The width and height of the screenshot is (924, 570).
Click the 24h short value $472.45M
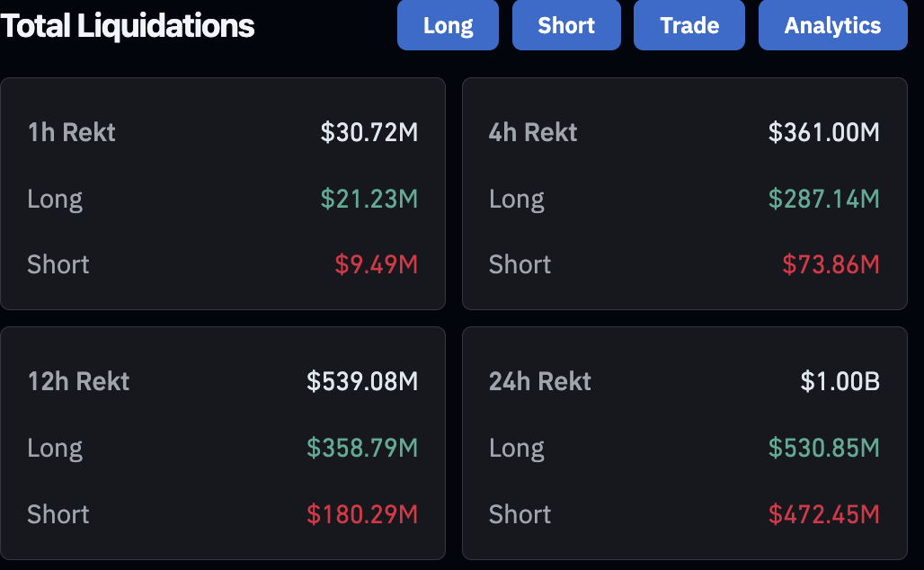pos(824,514)
